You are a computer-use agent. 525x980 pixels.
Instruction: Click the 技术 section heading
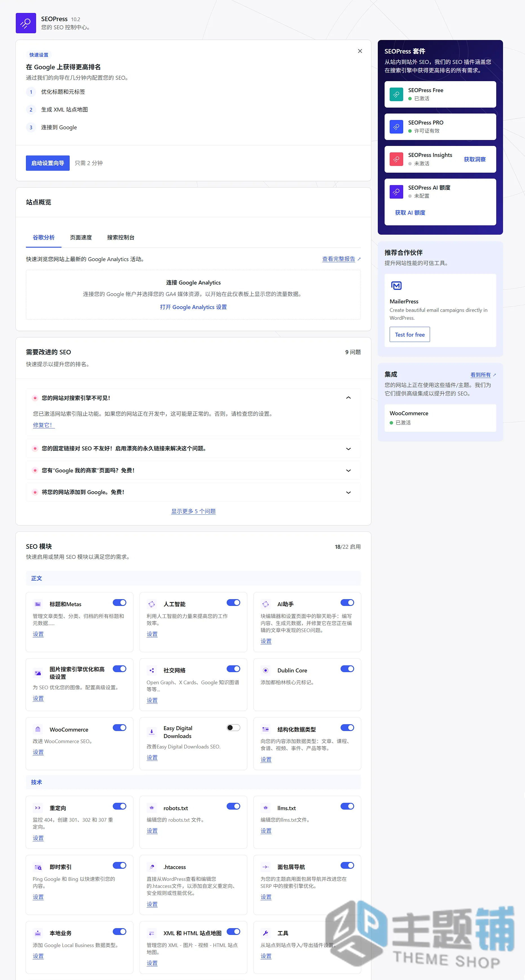point(37,782)
